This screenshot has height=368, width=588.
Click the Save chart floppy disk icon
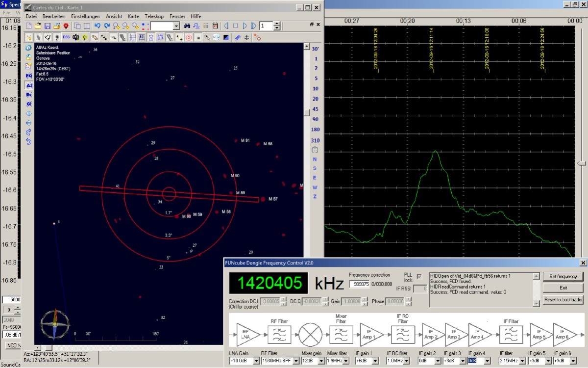click(48, 26)
